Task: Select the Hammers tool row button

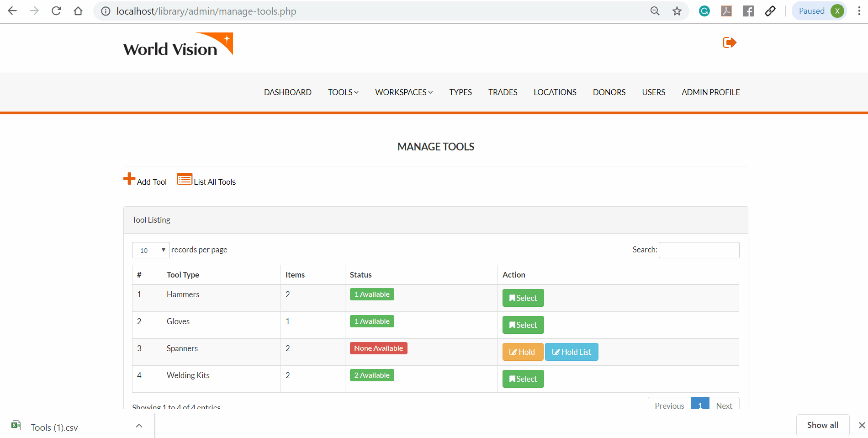Action: point(523,298)
